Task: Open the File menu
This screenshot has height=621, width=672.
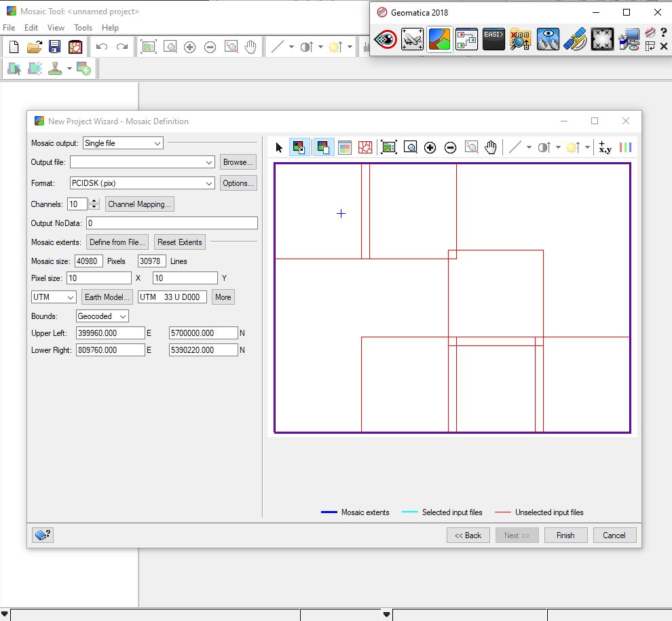Action: tap(9, 27)
